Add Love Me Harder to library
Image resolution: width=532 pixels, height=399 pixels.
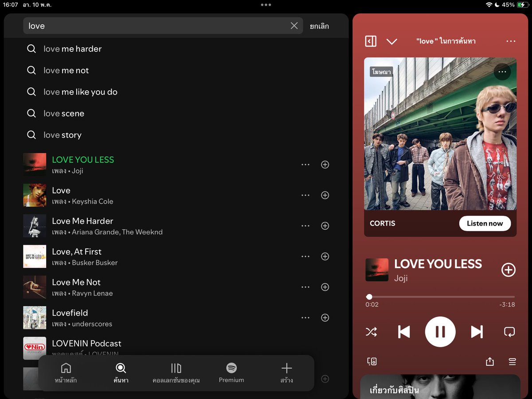pyautogui.click(x=325, y=226)
